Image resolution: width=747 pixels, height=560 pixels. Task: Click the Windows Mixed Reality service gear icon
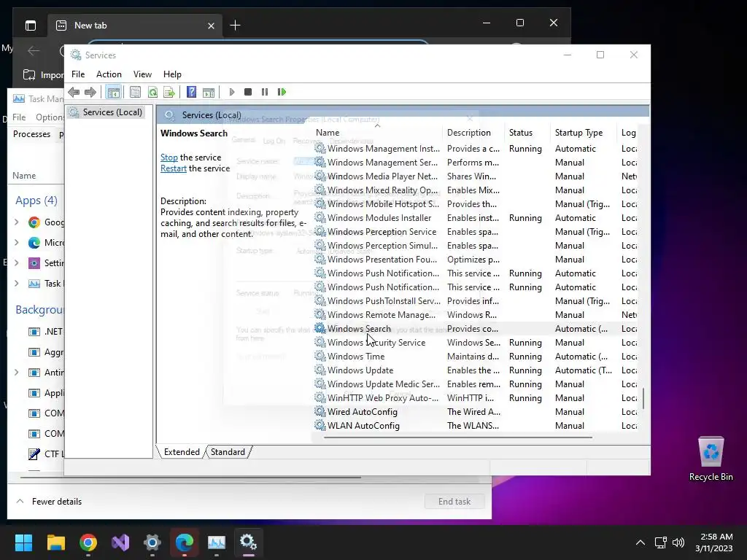tap(320, 190)
